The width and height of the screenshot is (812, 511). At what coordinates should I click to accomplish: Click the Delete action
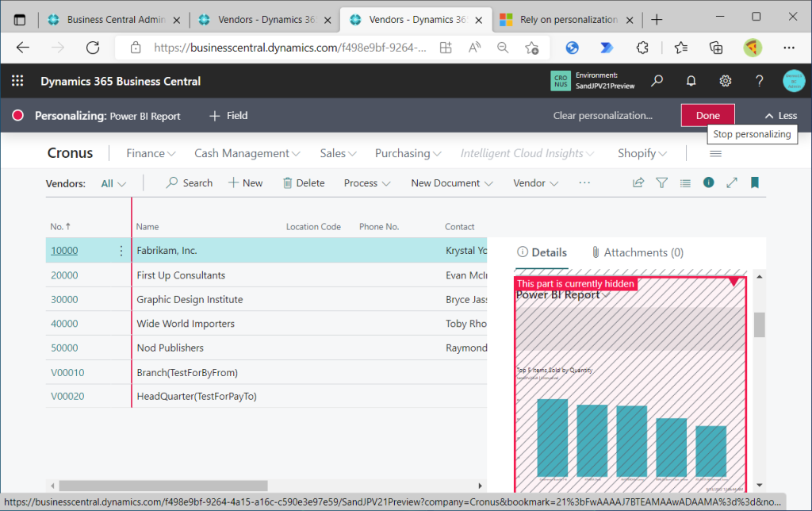pyautogui.click(x=304, y=183)
